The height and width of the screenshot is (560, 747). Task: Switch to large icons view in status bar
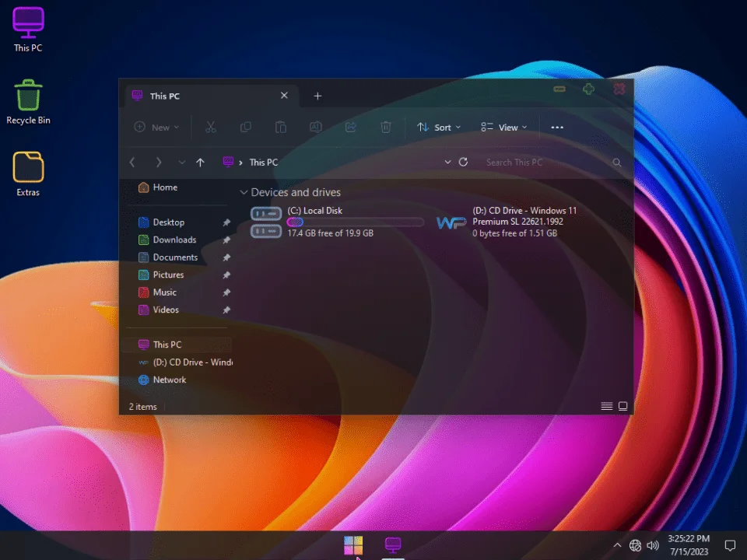tap(622, 406)
